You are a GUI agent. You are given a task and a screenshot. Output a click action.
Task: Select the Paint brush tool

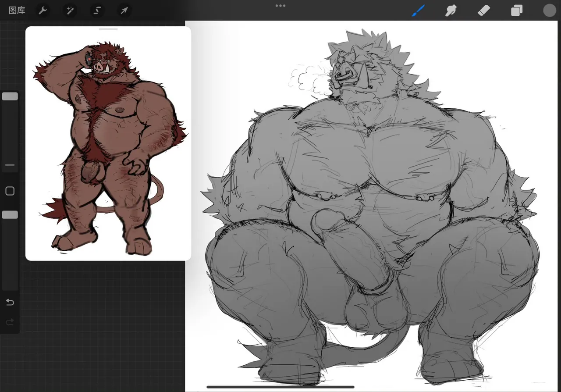(418, 11)
